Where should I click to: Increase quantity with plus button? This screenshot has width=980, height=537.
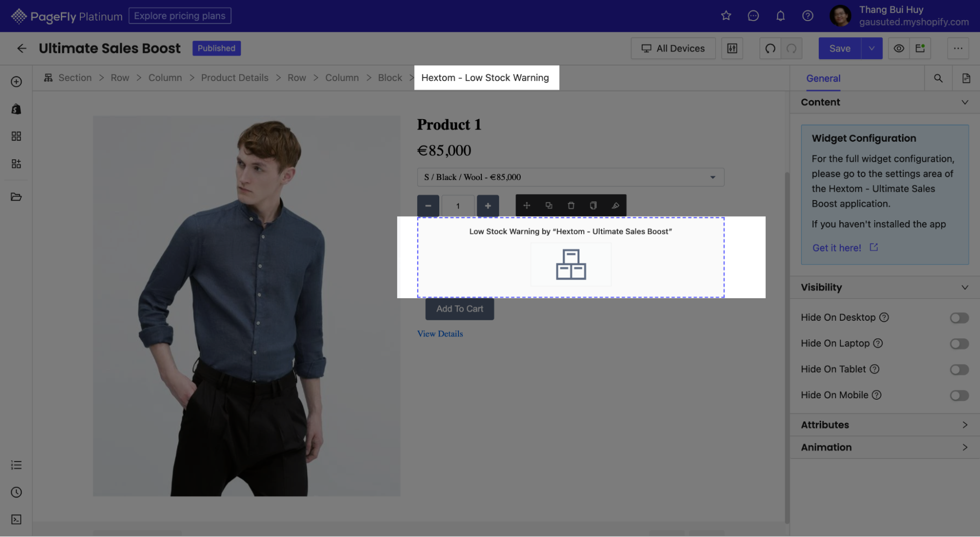click(x=488, y=205)
